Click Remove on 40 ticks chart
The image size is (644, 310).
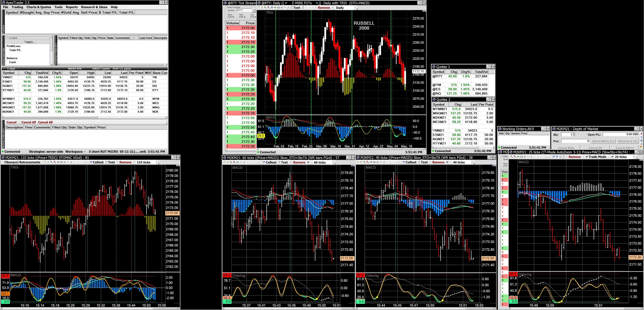438,162
